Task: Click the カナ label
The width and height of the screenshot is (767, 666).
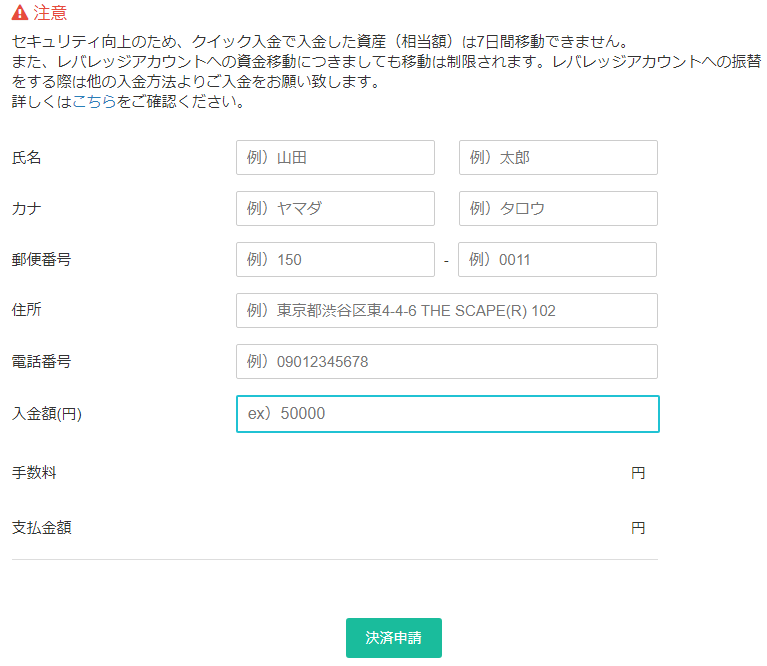Action: point(26,208)
